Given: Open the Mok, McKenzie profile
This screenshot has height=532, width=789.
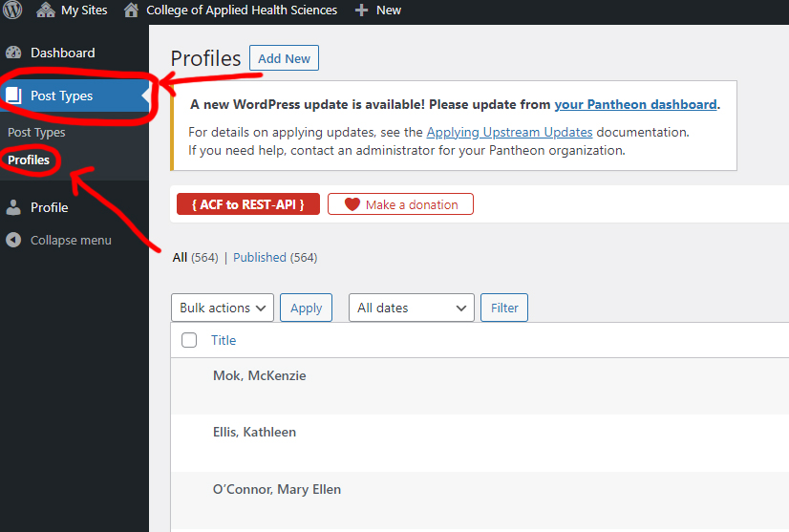Looking at the screenshot, I should [259, 375].
